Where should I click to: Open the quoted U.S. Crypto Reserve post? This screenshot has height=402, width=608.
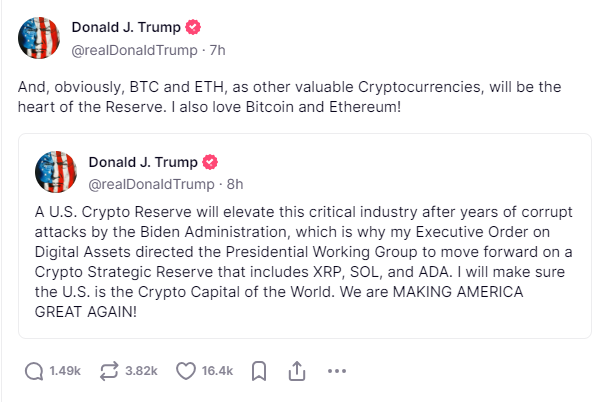pyautogui.click(x=305, y=236)
